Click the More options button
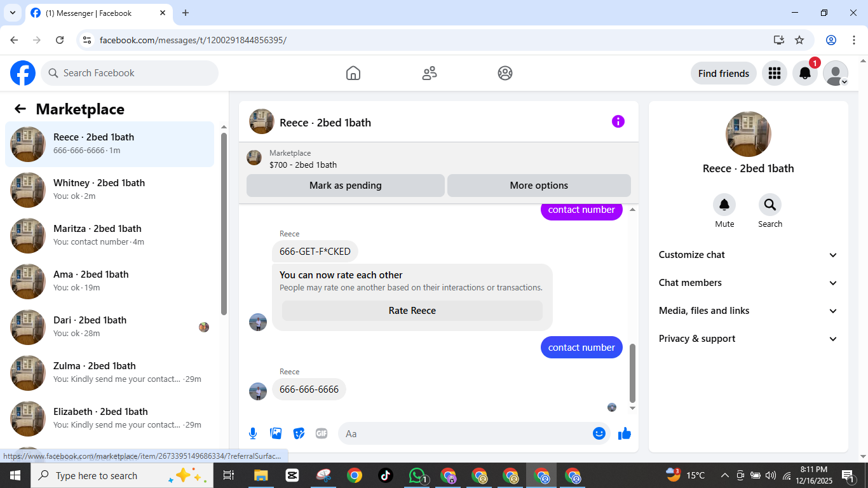This screenshot has height=488, width=868. tap(539, 186)
